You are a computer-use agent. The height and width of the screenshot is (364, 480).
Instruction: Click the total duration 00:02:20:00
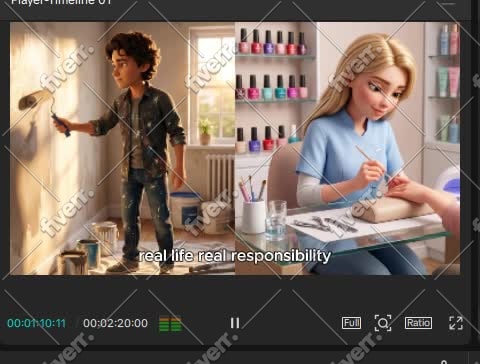click(115, 323)
